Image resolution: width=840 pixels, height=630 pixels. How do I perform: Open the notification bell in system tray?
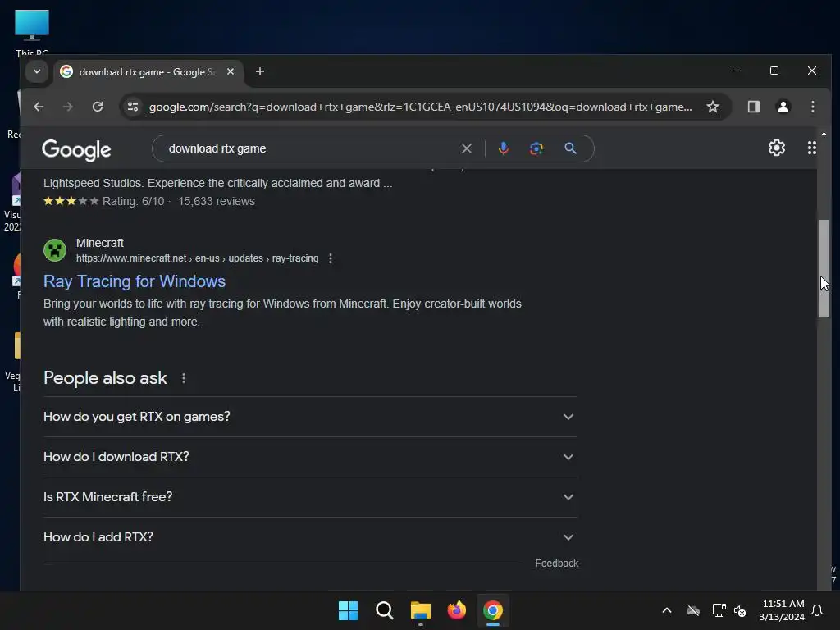pyautogui.click(x=817, y=610)
